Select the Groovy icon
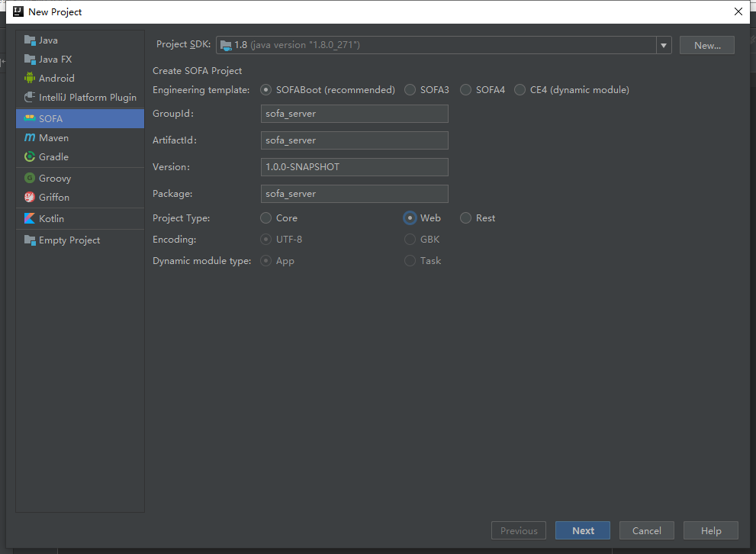The image size is (756, 554). click(x=30, y=178)
